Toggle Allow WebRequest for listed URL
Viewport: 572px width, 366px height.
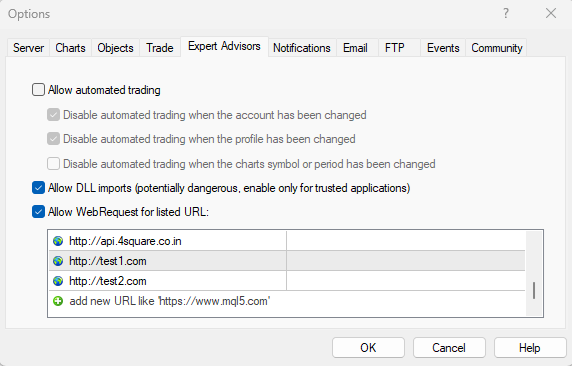(38, 212)
